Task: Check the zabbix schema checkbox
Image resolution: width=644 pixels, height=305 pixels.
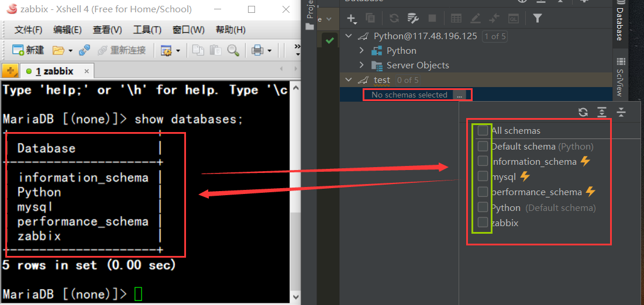Action: click(483, 223)
